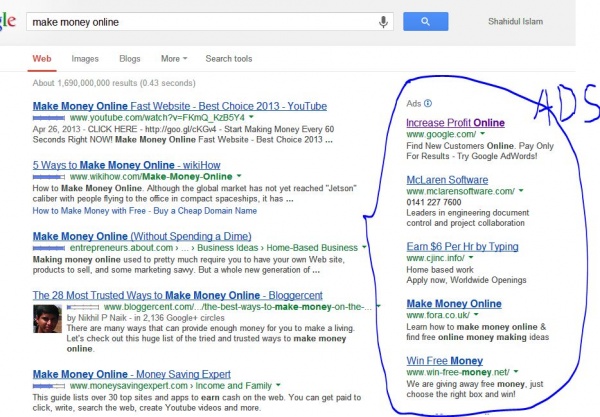Screen dimensions: 600x417
Task: Open the More dropdown menu
Action: point(174,59)
